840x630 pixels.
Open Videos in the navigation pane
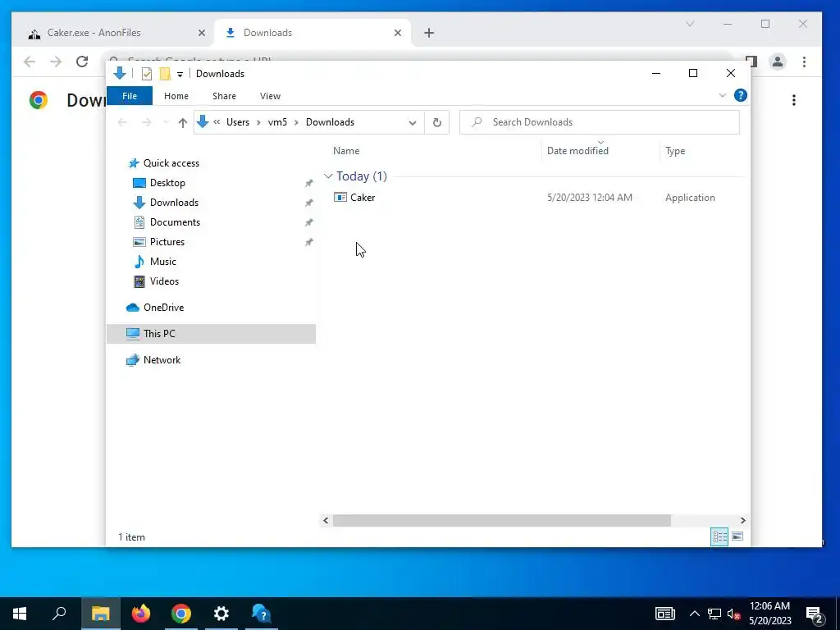tap(164, 281)
